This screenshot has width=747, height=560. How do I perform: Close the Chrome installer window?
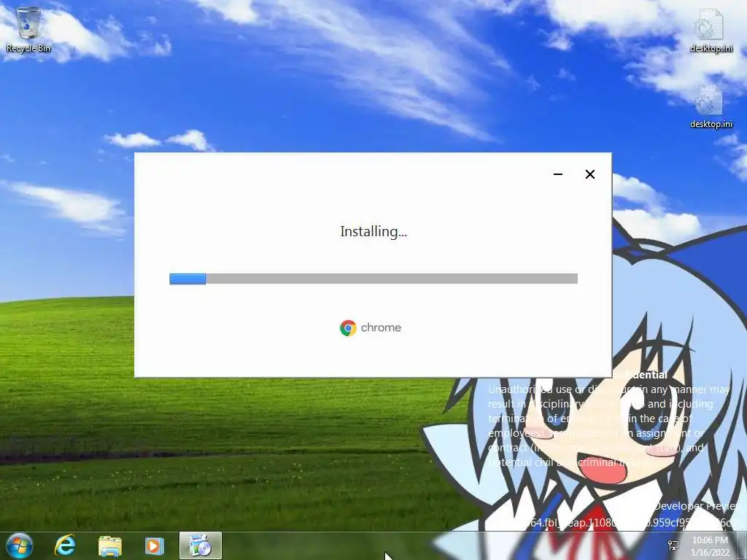tap(589, 174)
